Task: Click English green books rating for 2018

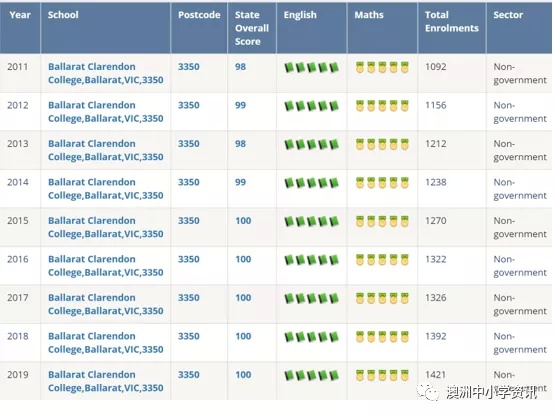Action: pyautogui.click(x=312, y=337)
